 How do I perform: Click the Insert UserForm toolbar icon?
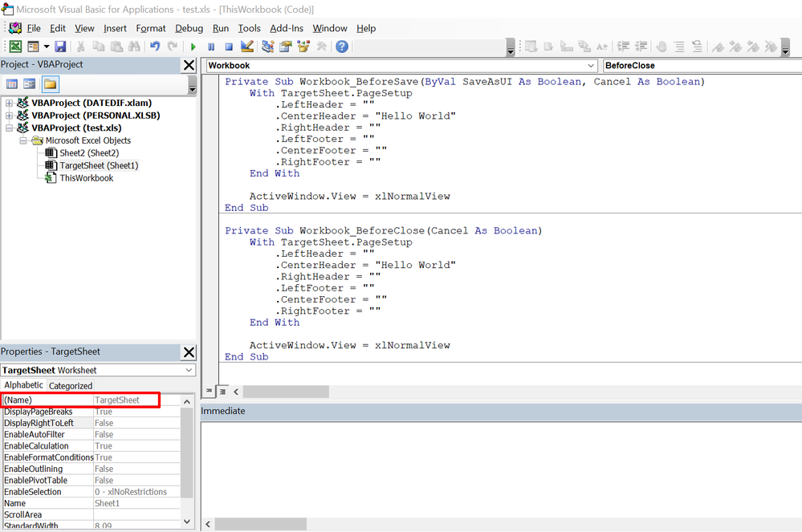click(33, 47)
